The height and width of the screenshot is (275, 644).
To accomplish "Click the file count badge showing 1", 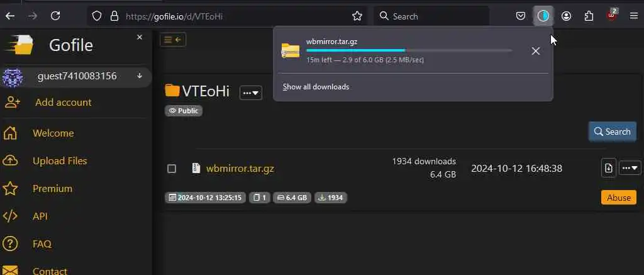I will [260, 198].
